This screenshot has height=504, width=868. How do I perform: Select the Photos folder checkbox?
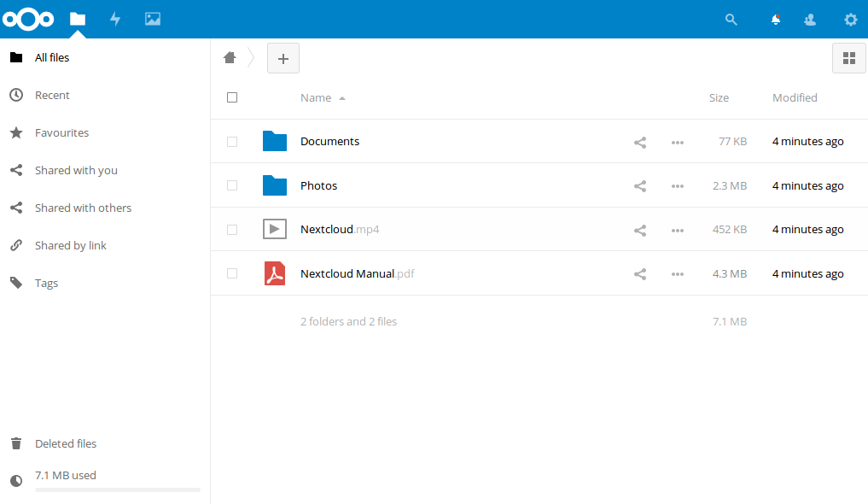pos(232,185)
